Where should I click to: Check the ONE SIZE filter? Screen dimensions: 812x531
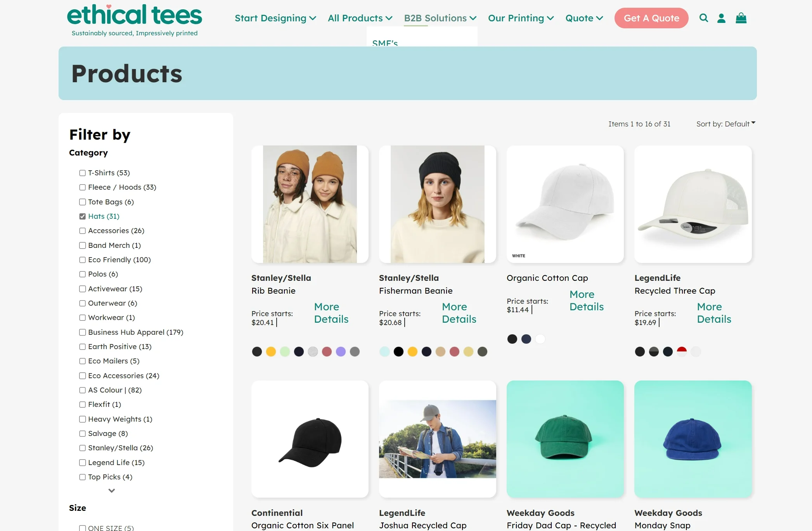(82, 528)
